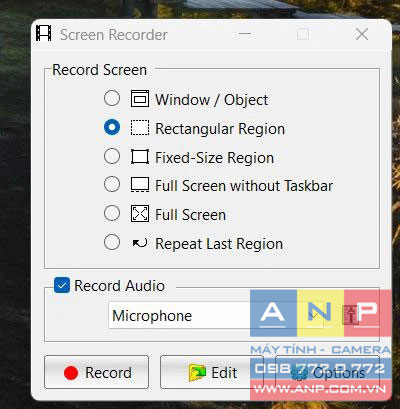Click the red circle on Record button
This screenshot has height=409, width=400.
71,373
